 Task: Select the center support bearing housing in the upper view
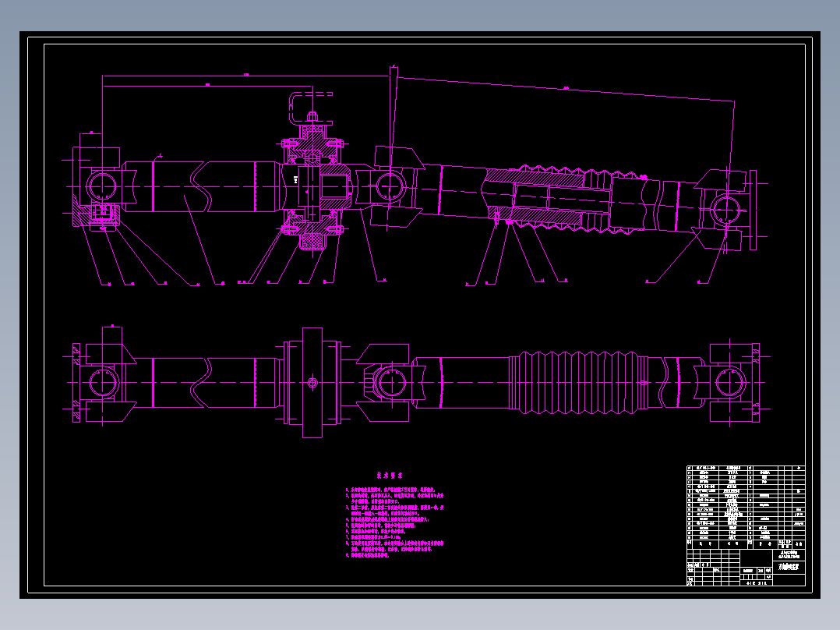(312, 186)
